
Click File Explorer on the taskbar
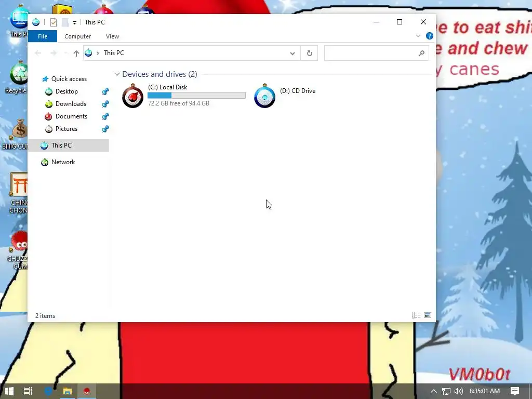pos(67,391)
